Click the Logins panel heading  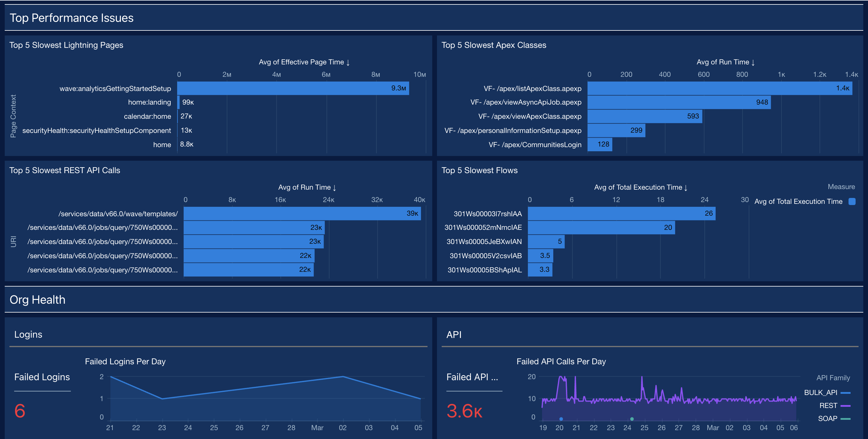point(28,334)
